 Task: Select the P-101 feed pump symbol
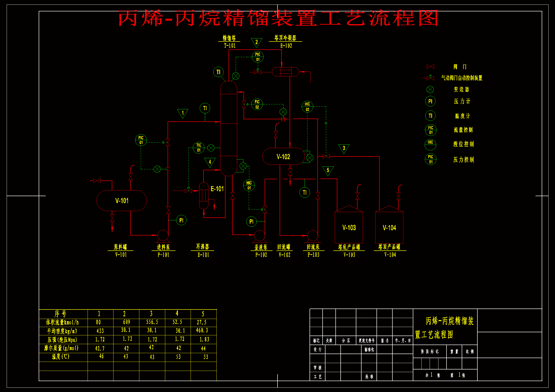click(x=163, y=235)
